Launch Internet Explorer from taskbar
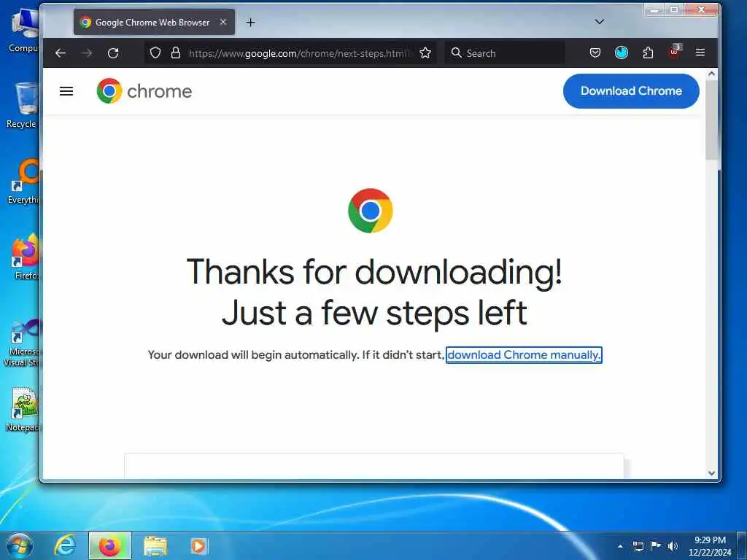The height and width of the screenshot is (560, 747). click(64, 545)
